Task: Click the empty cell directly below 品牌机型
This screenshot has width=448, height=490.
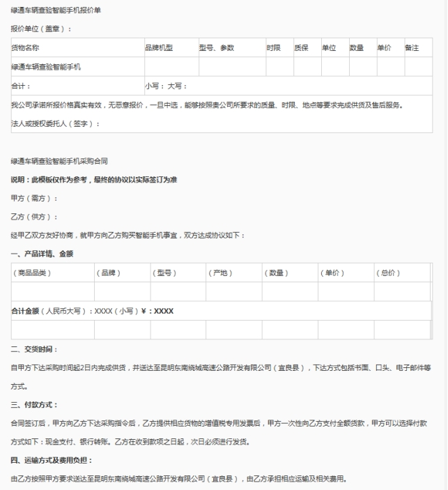Action: point(168,67)
